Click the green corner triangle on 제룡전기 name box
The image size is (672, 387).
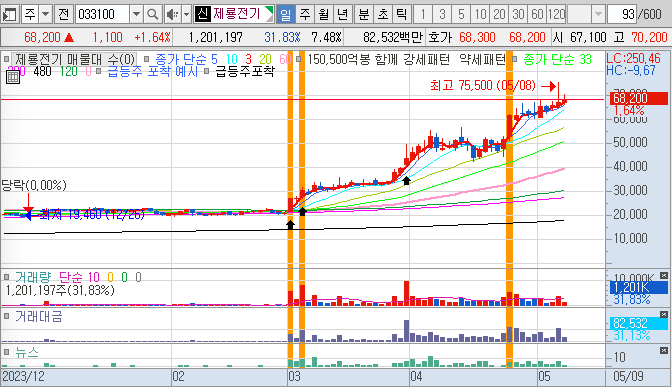pos(269,11)
